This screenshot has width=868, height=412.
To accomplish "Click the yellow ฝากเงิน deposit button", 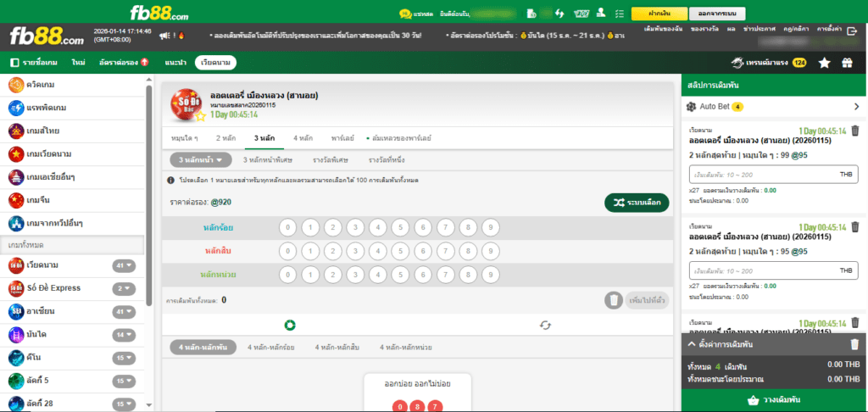I will pos(659,14).
